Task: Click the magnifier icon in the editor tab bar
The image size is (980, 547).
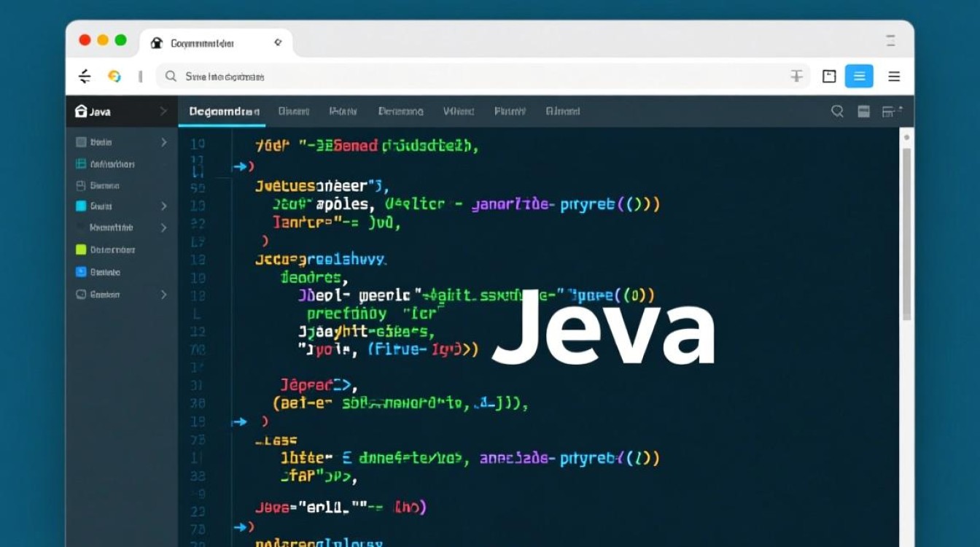Action: click(837, 112)
